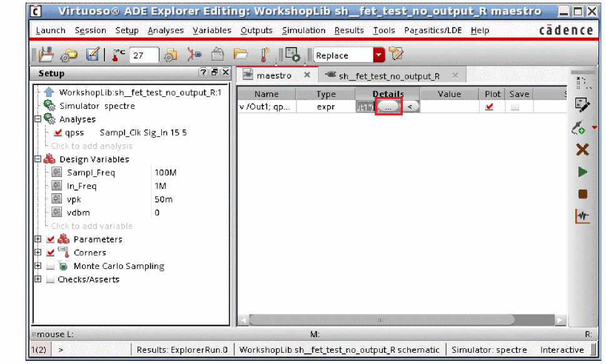The height and width of the screenshot is (364, 606).
Task: Expand the Parameters tree node
Action: pos(38,239)
